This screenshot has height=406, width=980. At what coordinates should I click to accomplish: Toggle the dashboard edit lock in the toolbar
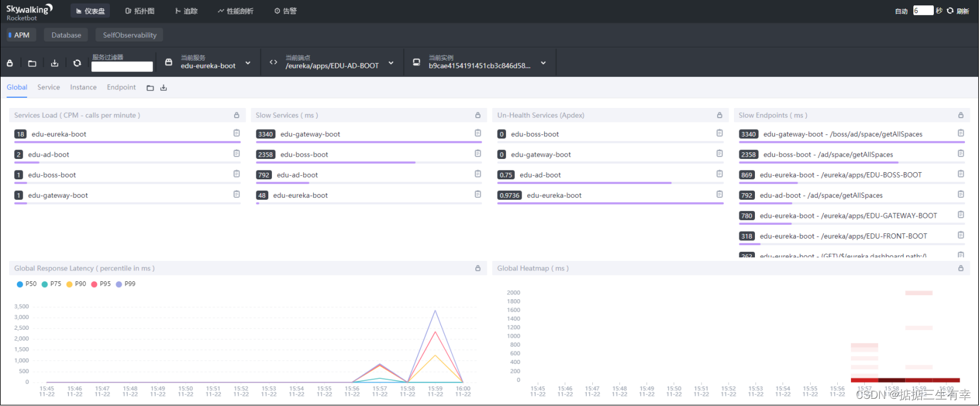tap(10, 63)
